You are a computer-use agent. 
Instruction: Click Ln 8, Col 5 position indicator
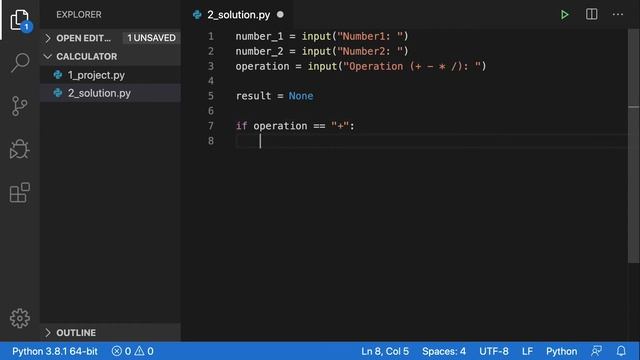(384, 351)
